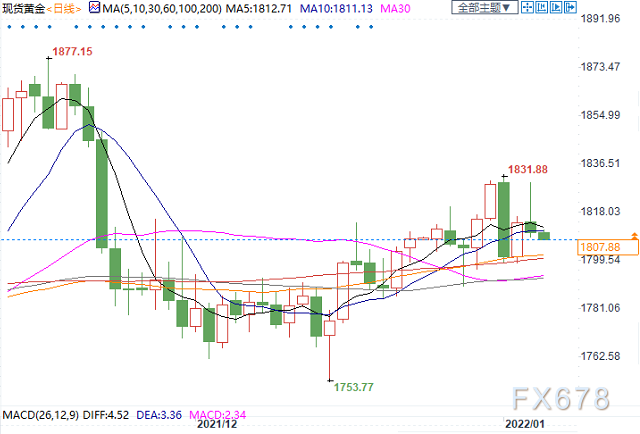The width and height of the screenshot is (640, 434).
Task: Click the MA5:1812.71 value
Action: 259,8
